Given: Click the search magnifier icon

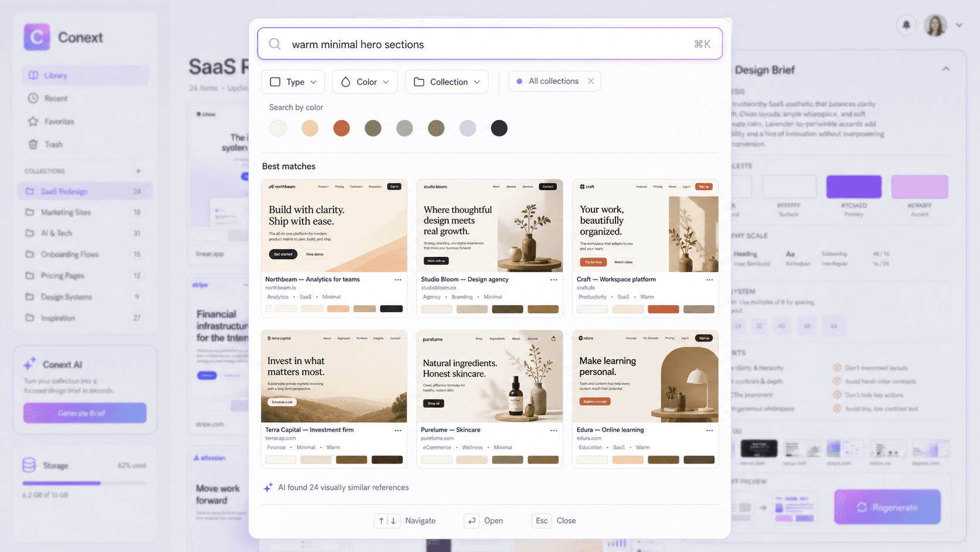Looking at the screenshot, I should [x=274, y=44].
